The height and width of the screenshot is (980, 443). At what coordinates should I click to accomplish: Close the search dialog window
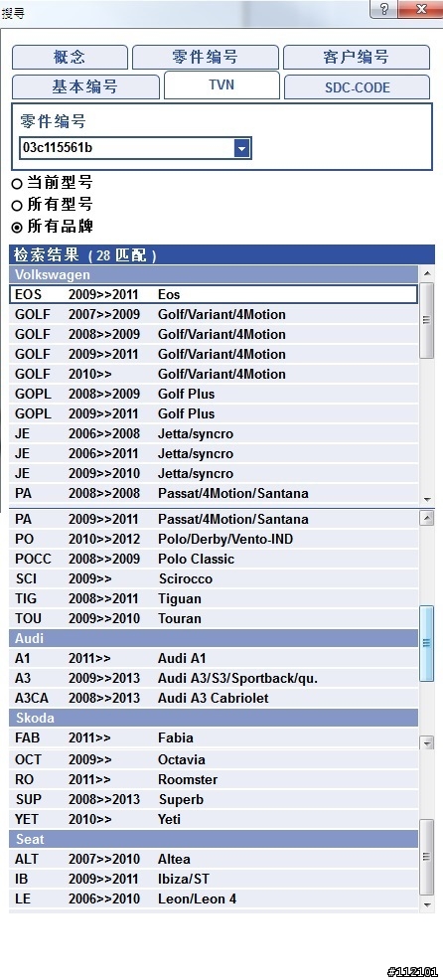click(x=421, y=9)
